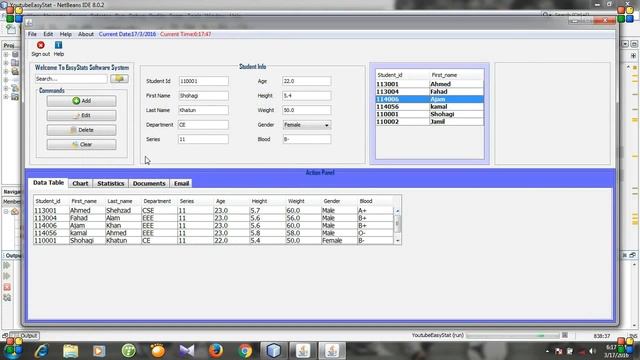Image resolution: width=640 pixels, height=360 pixels.
Task: Open media player icon in taskbar
Action: (99, 351)
